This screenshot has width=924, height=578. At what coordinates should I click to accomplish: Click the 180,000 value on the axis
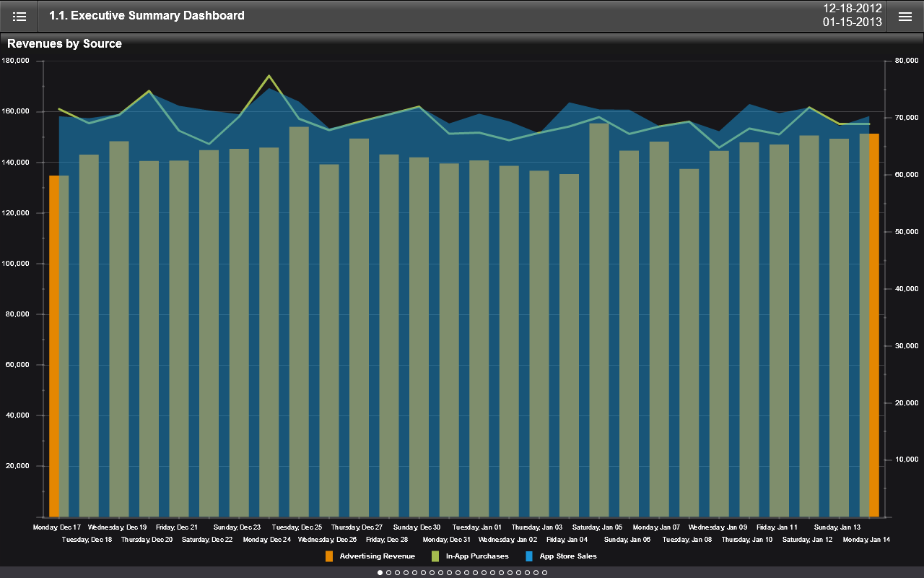[16, 61]
